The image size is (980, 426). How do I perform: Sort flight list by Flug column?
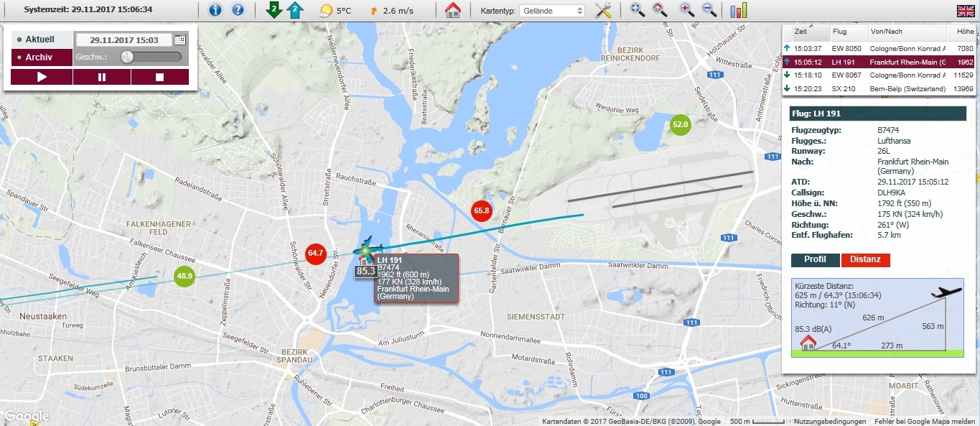pyautogui.click(x=848, y=32)
